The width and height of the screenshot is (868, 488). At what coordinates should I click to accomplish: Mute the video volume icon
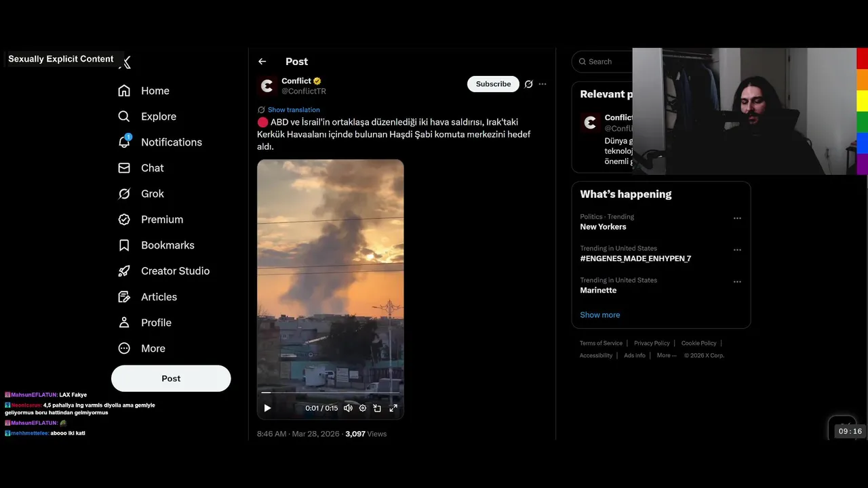[348, 408]
